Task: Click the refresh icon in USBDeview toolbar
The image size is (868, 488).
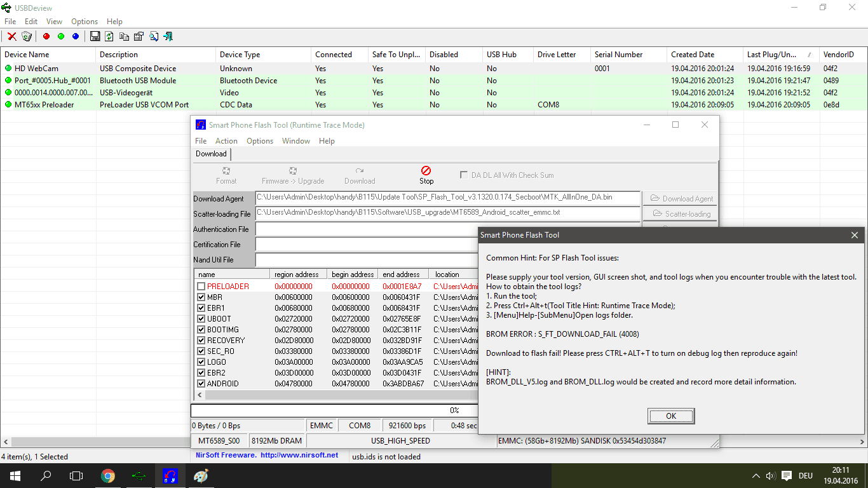Action: point(109,36)
